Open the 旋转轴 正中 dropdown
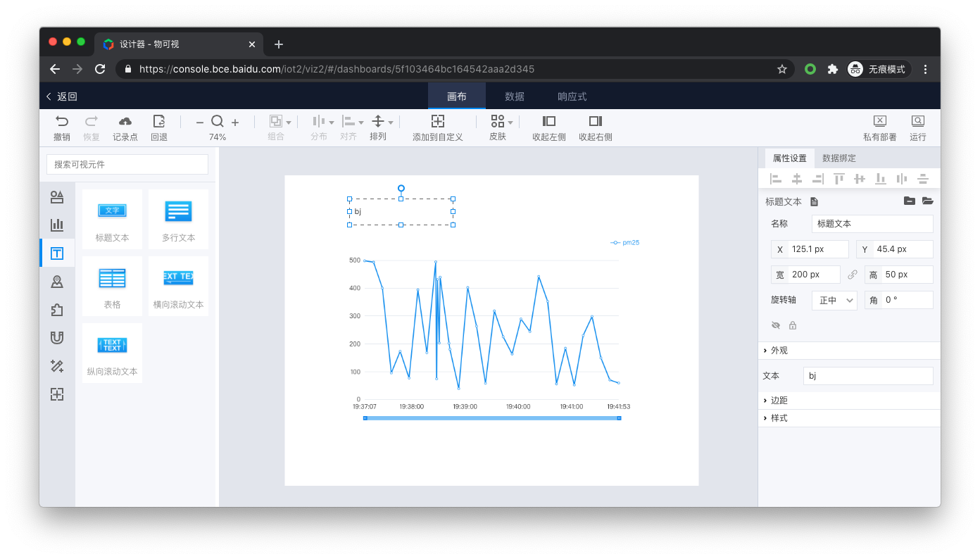The image size is (980, 559). point(834,300)
